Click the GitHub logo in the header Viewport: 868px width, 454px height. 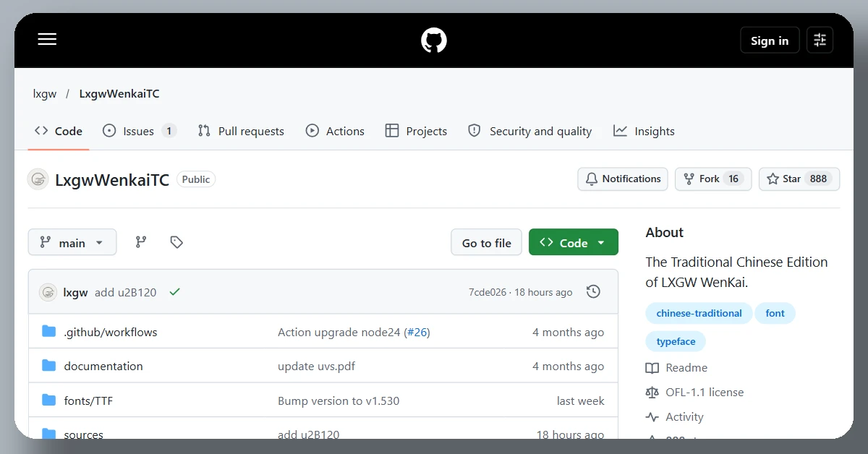tap(434, 40)
